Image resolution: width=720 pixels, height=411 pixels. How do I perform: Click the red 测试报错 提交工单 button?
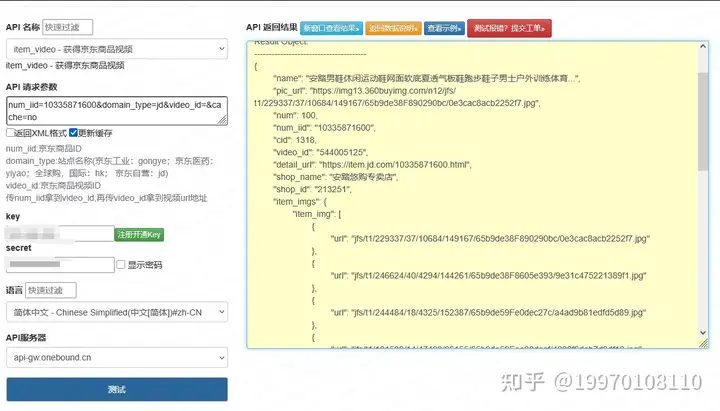click(509, 28)
